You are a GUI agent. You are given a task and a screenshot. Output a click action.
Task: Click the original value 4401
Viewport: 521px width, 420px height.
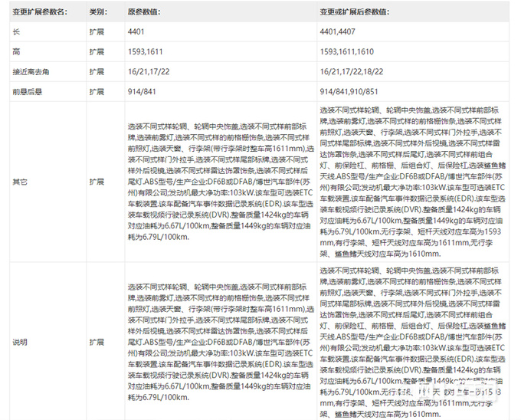136,32
